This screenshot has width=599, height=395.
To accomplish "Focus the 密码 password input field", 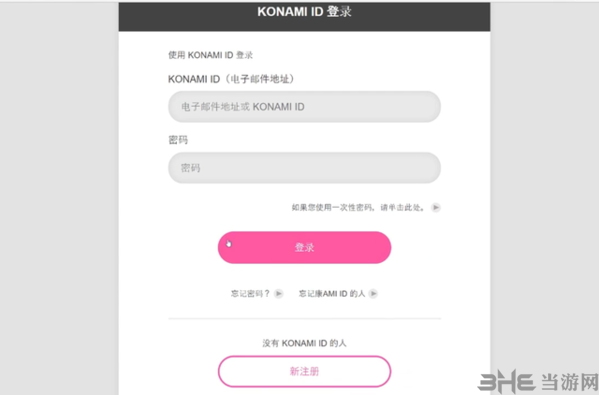I will tap(304, 168).
